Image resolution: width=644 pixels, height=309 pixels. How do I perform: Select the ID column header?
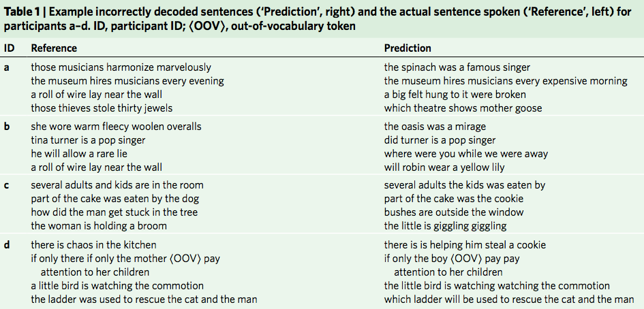9,48
